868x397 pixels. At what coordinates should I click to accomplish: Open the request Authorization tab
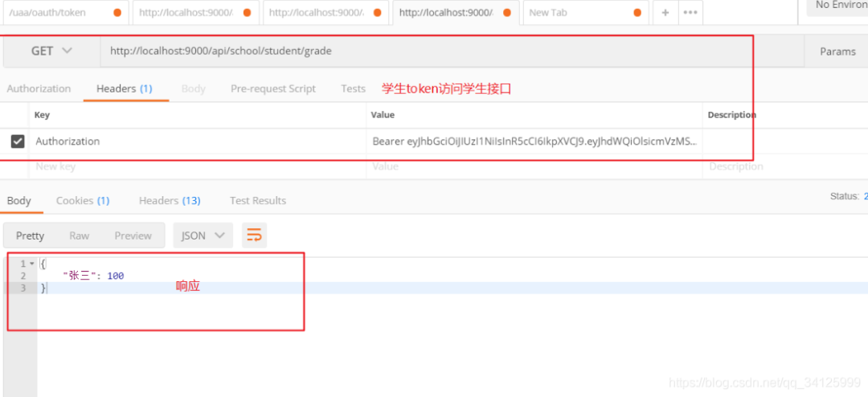coord(39,88)
